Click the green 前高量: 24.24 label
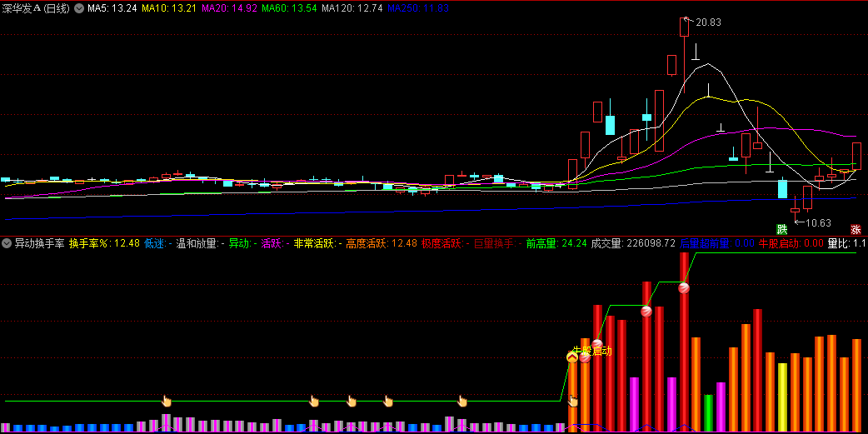The image size is (868, 434). 556,243
